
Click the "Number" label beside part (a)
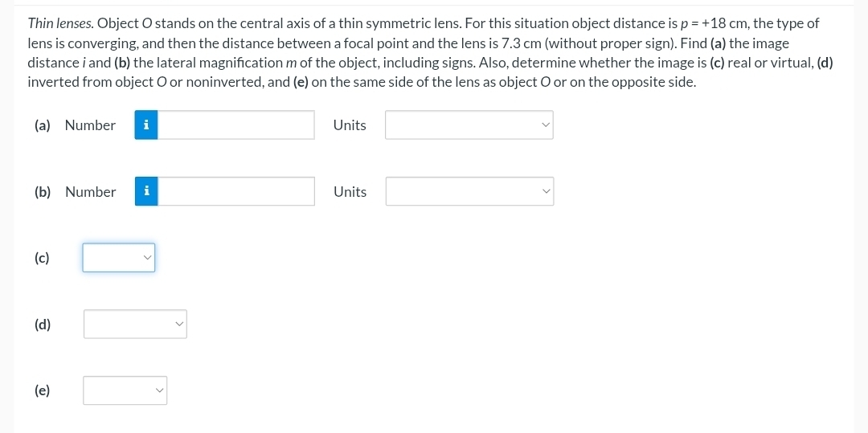click(x=90, y=125)
